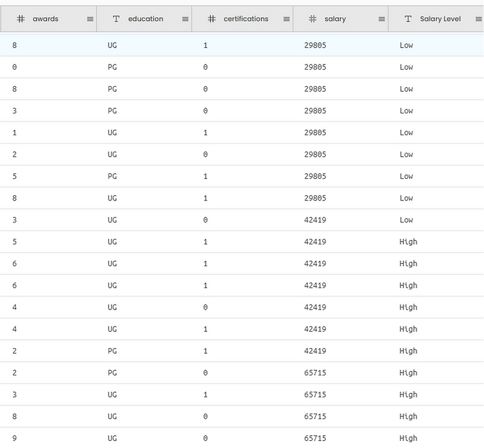Select the awards cell with value 0
This screenshot has width=484, height=448.
coord(15,67)
